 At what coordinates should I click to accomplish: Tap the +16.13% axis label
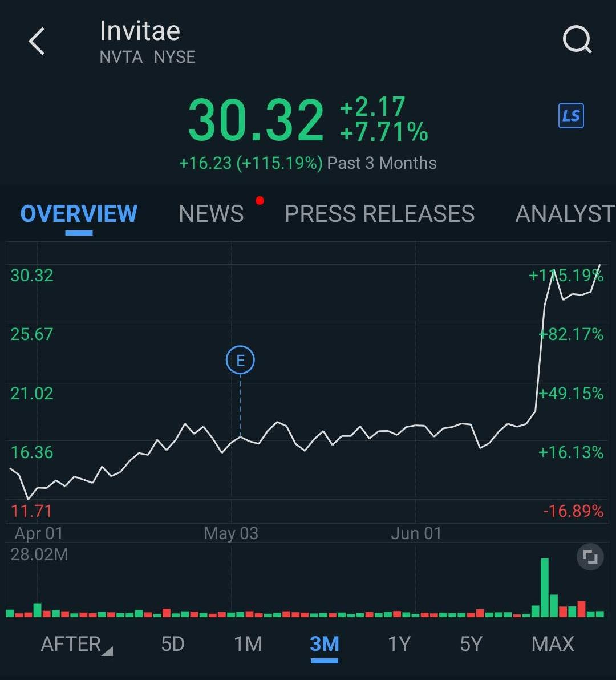tap(571, 452)
